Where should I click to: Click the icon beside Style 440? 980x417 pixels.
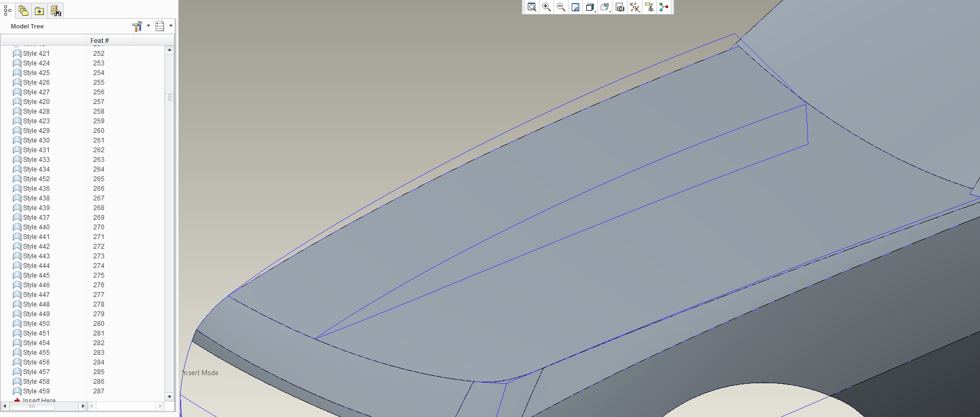(x=17, y=227)
